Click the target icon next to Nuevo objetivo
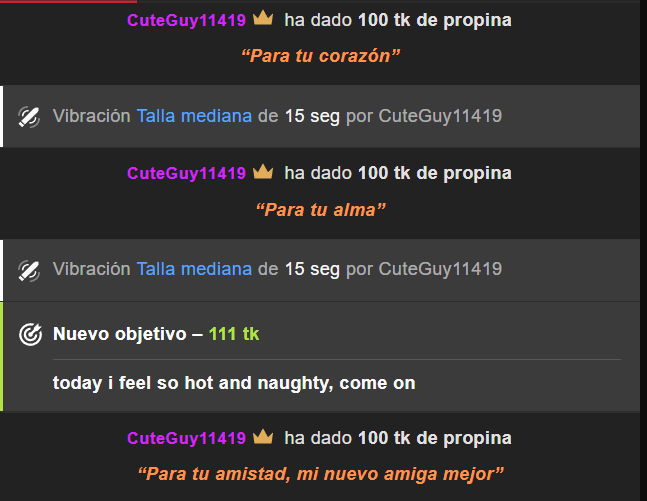The image size is (647, 501). point(30,334)
